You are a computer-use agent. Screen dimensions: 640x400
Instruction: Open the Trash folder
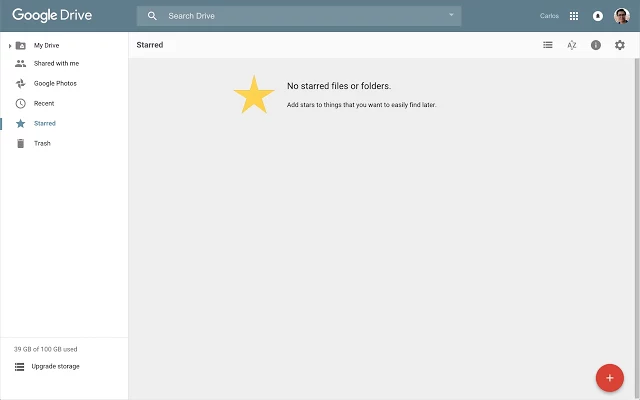(41, 143)
